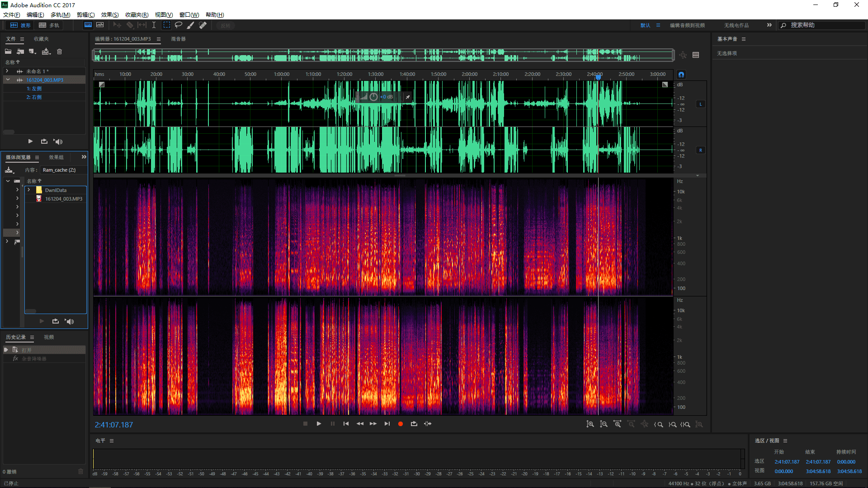The image size is (868, 488).
Task: Zoom out amplitude icon
Action: (604, 424)
